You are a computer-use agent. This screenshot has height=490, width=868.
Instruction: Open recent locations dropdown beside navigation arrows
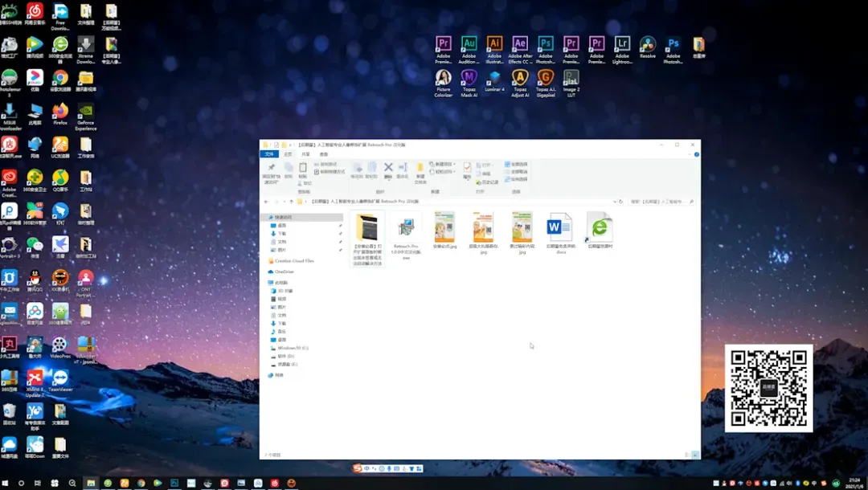(286, 202)
